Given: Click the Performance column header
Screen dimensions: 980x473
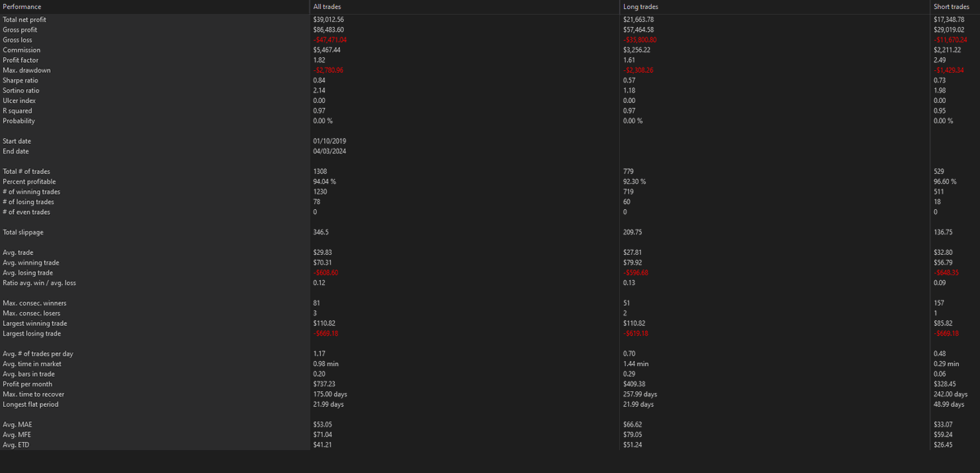Looking at the screenshot, I should coord(22,7).
